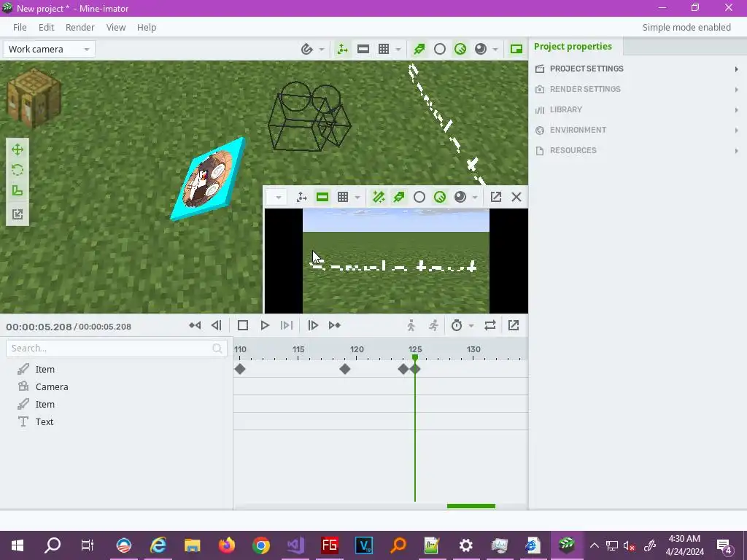Viewport: 747px width, 560px height.
Task: Toggle particles icon in main viewport toolbar
Action: (x=419, y=49)
